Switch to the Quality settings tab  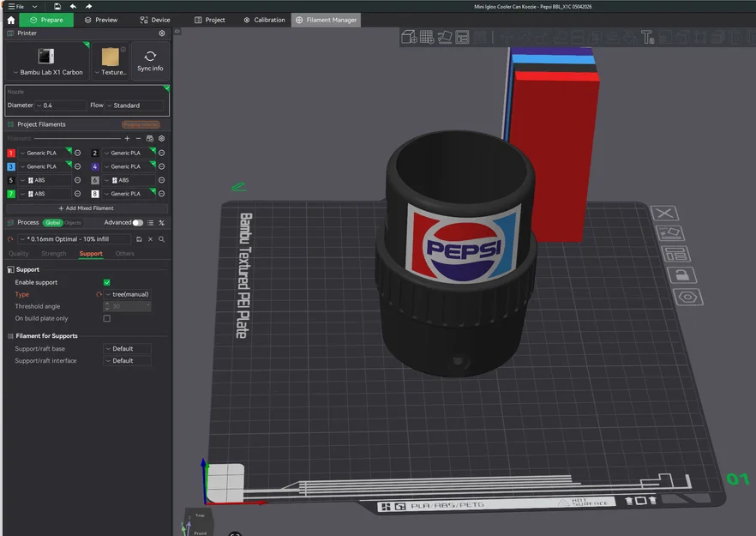pyautogui.click(x=19, y=254)
